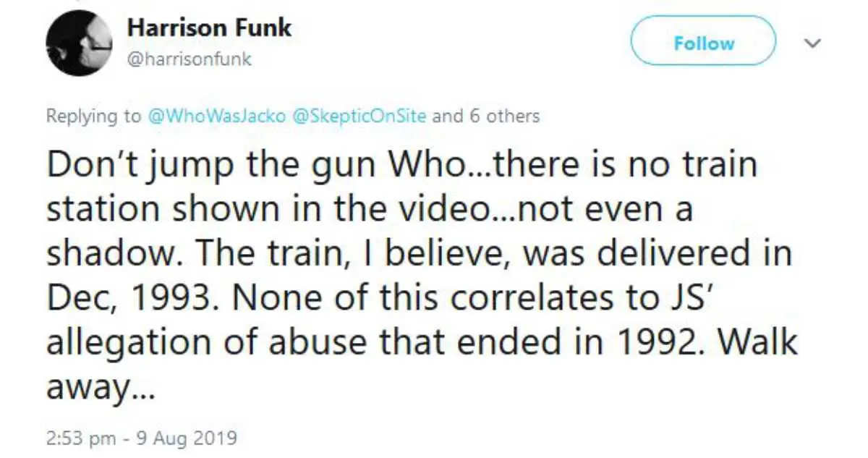The image size is (868, 458).
Task: Open the @WhoWasJacko mention
Action: point(216,116)
